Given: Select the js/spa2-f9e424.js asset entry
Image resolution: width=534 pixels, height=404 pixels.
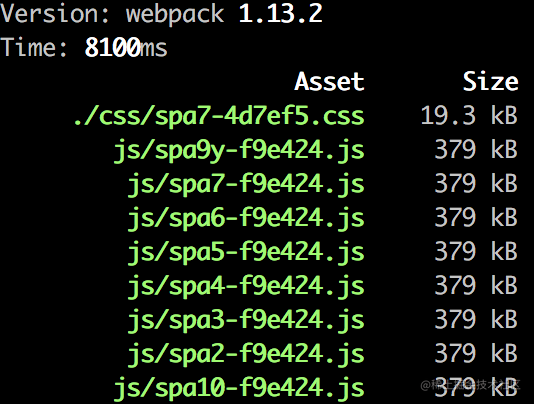Looking at the screenshot, I should click(x=246, y=354).
